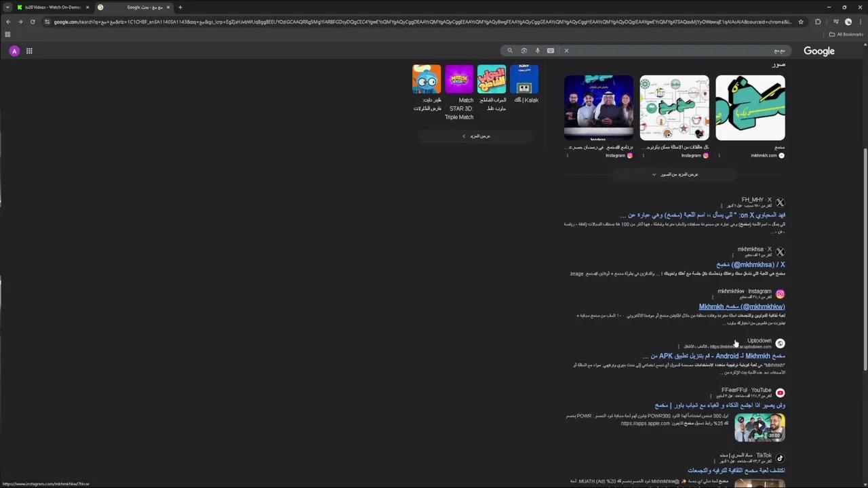This screenshot has width=868, height=488.
Task: Open the Google account avatar A
Action: click(x=14, y=51)
